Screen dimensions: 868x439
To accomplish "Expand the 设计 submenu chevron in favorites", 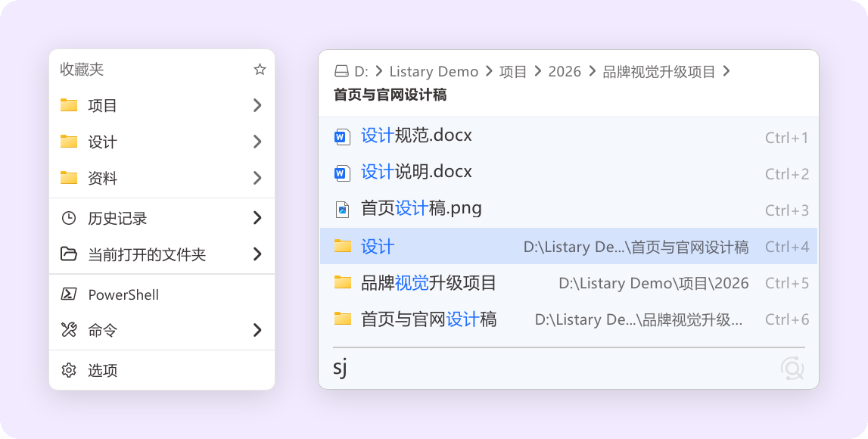I will [x=257, y=142].
